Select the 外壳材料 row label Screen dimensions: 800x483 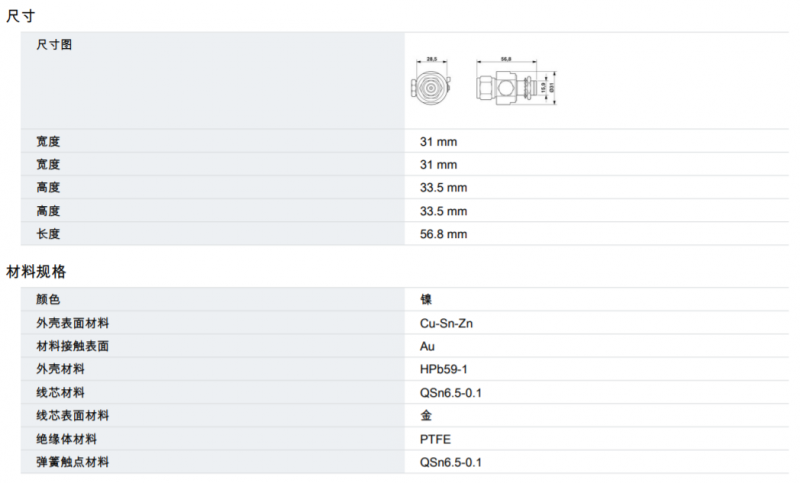pyautogui.click(x=60, y=369)
